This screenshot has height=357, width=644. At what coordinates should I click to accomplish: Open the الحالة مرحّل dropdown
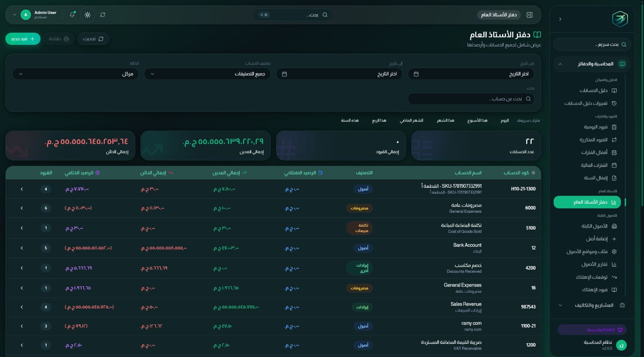pyautogui.click(x=76, y=74)
